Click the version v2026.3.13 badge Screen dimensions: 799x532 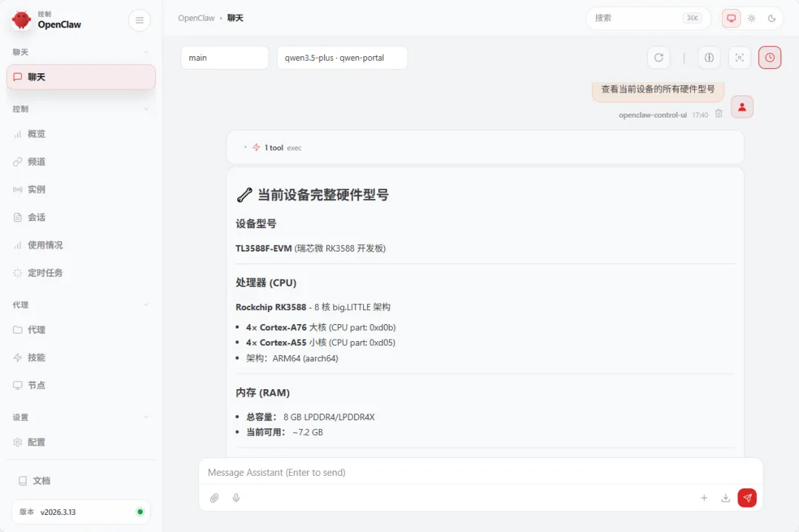81,512
